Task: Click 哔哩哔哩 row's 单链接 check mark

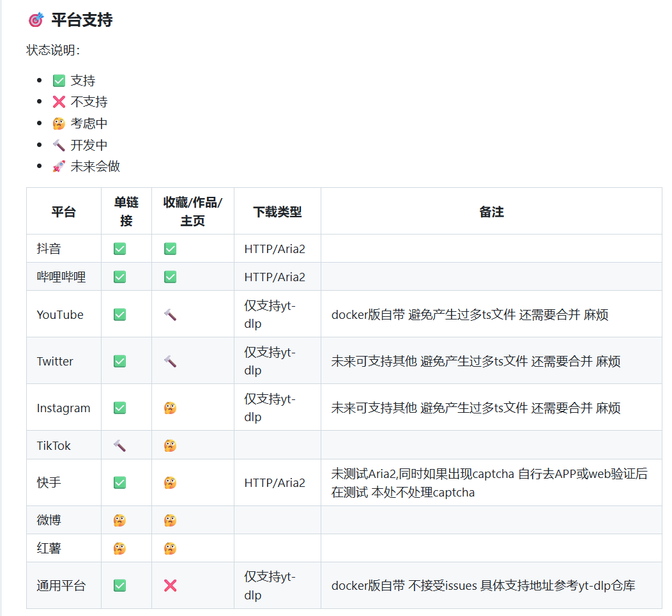Action: point(119,277)
